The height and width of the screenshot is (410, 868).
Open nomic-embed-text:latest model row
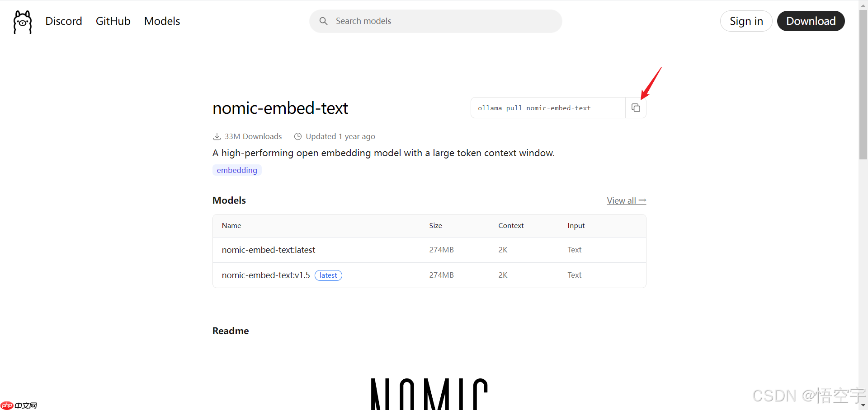pos(269,250)
